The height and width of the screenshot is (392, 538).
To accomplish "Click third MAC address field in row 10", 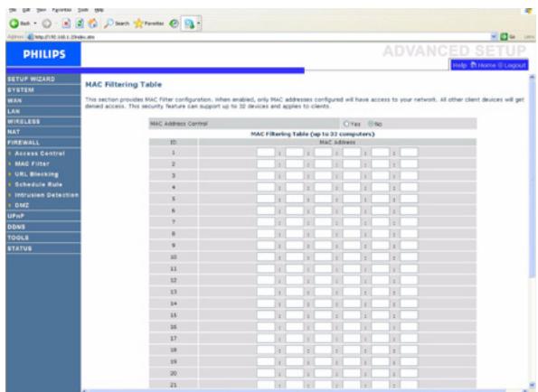I will pyautogui.click(x=323, y=257).
